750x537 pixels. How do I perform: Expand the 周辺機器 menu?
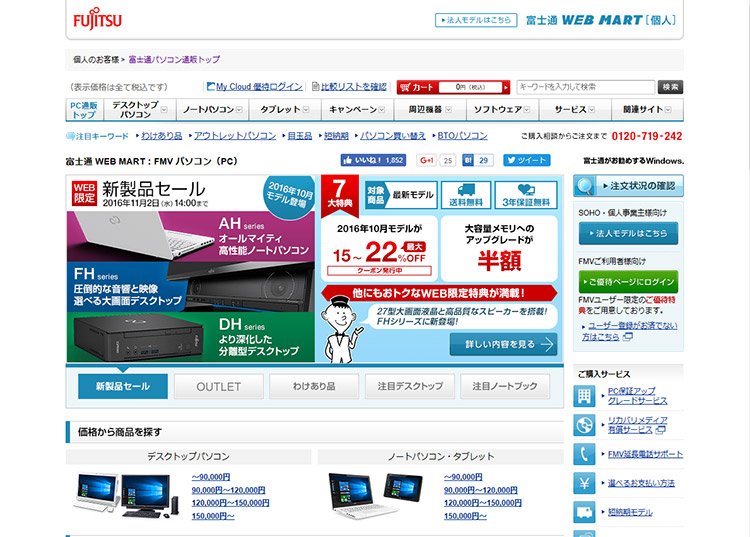[430, 110]
